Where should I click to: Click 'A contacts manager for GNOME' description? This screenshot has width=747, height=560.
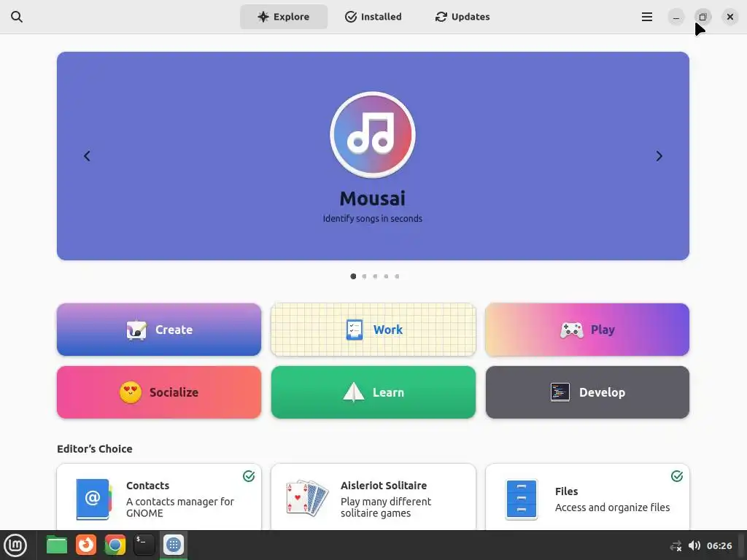180,507
